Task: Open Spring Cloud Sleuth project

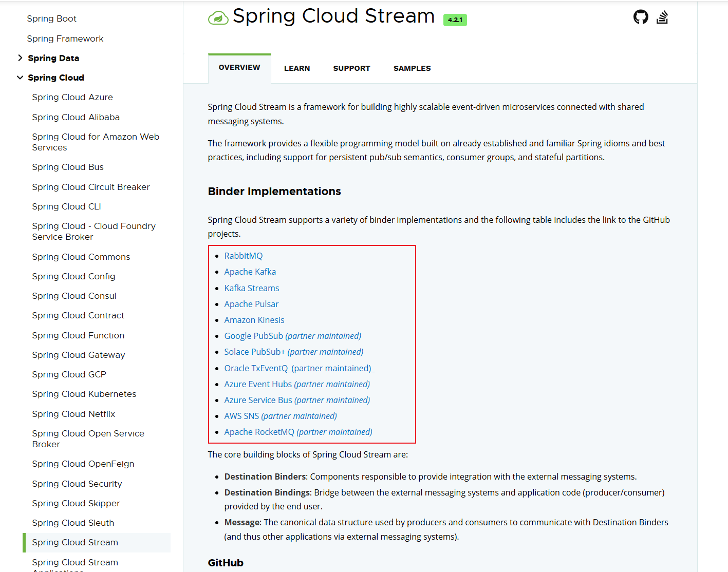Action: (x=73, y=523)
